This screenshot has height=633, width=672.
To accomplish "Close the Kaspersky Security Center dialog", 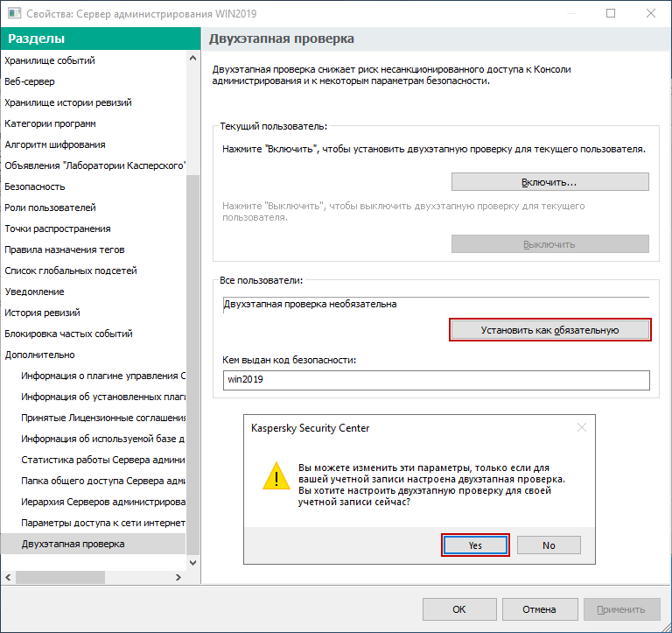I will (582, 427).
